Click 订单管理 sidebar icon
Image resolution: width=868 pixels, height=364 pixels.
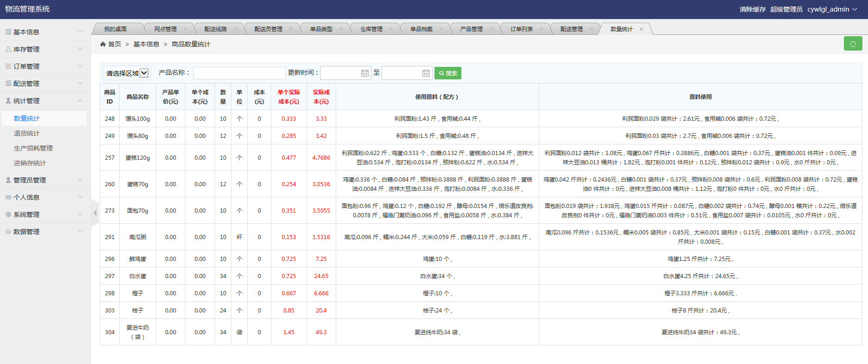(x=8, y=66)
